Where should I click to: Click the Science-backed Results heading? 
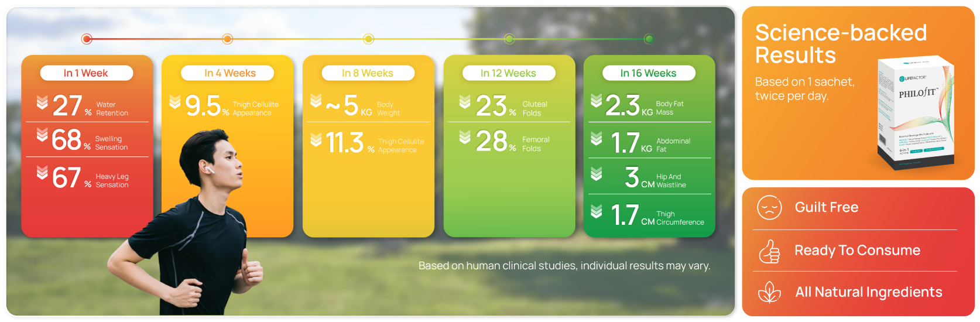click(841, 44)
